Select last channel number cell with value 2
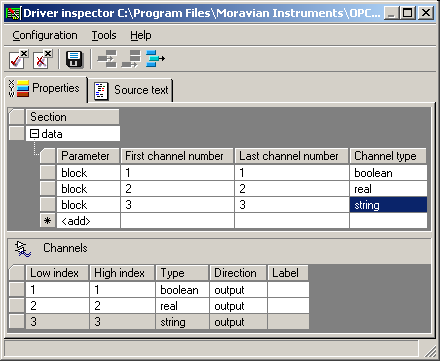This screenshot has height=361, width=440. [x=292, y=189]
